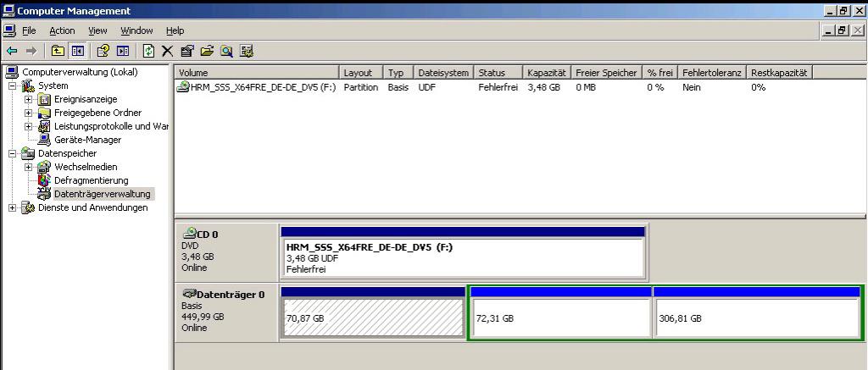
Task: Select Wechselmedien in the tree
Action: 86,167
